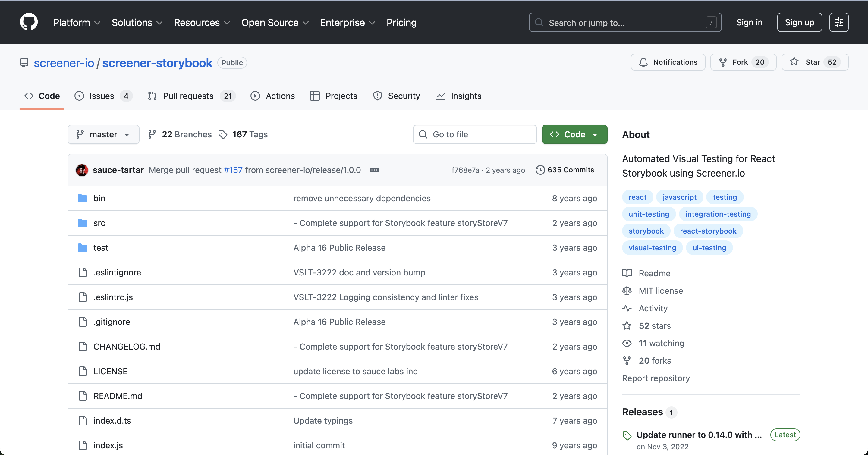
Task: Click the Sign up button
Action: [799, 22]
